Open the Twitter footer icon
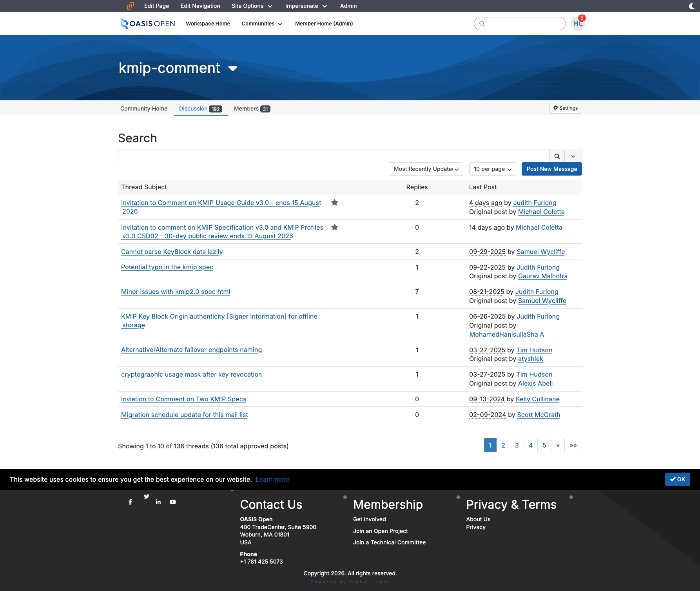Image resolution: width=700 pixels, height=591 pixels. pos(146,497)
